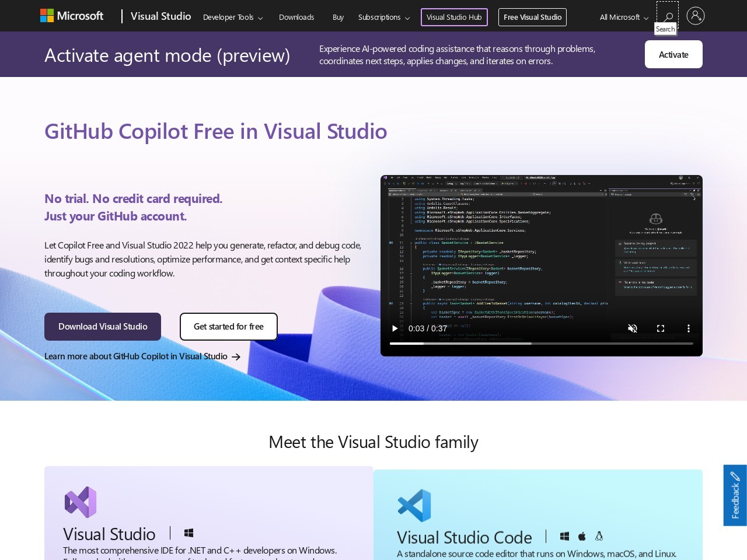Click the Microsoft logo in the header
Screen dimensions: 747x560
pos(71,16)
